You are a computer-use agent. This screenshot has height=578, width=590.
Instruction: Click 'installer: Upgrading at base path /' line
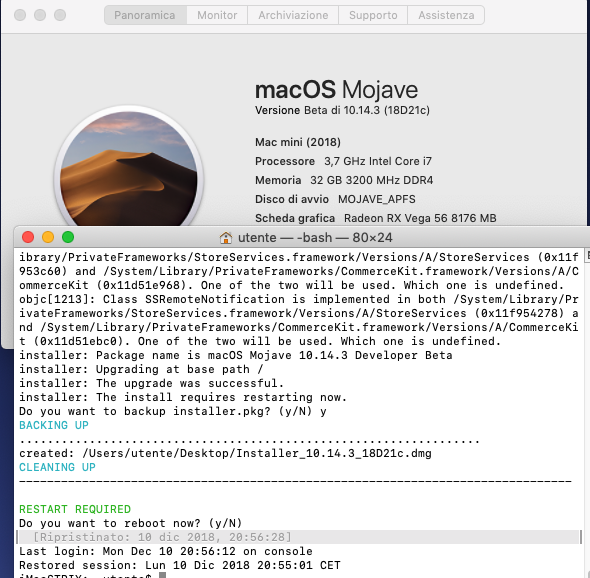tap(141, 369)
